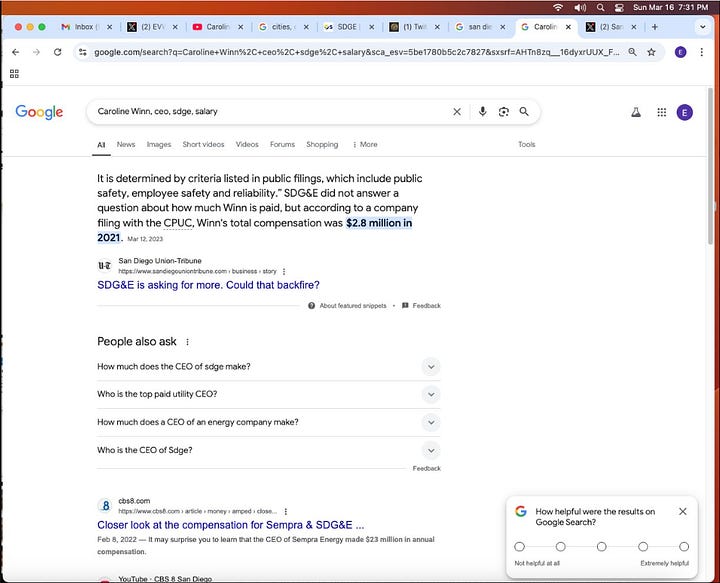
Task: Open macOS Spotlight search
Action: click(600, 7)
